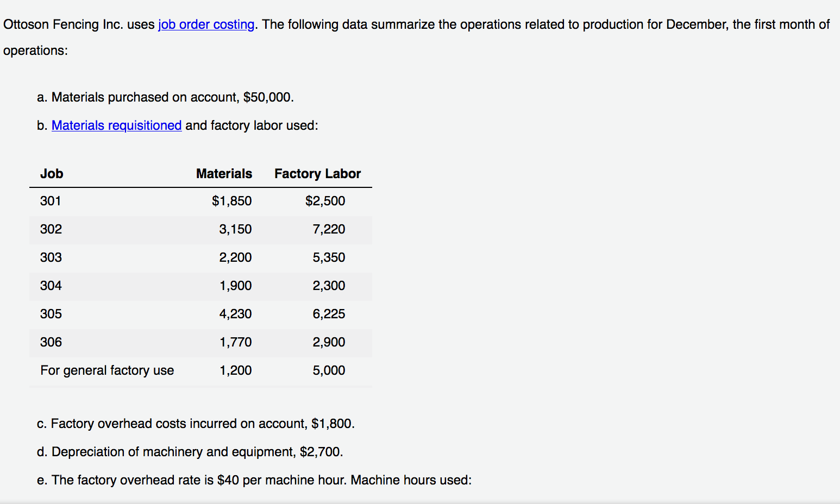Click item e about factory overhead rate
840x504 pixels.
tap(254, 480)
